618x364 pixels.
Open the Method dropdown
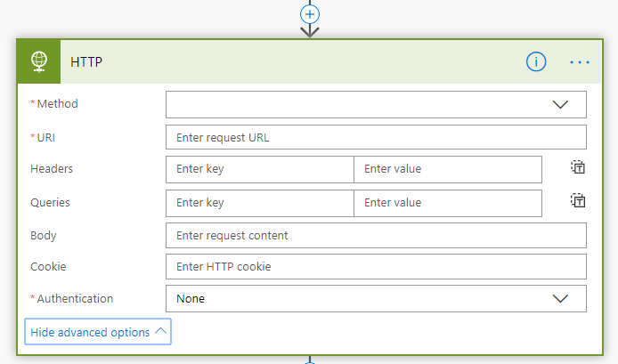point(376,104)
